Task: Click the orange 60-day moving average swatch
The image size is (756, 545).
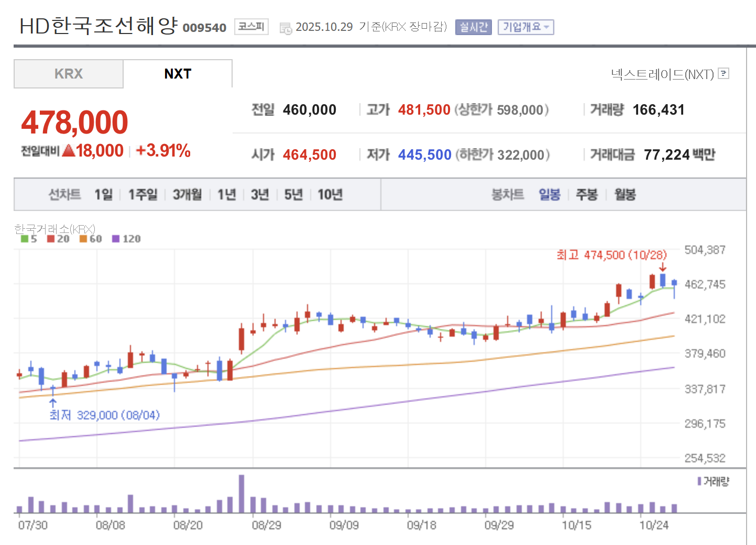Action: (83, 239)
